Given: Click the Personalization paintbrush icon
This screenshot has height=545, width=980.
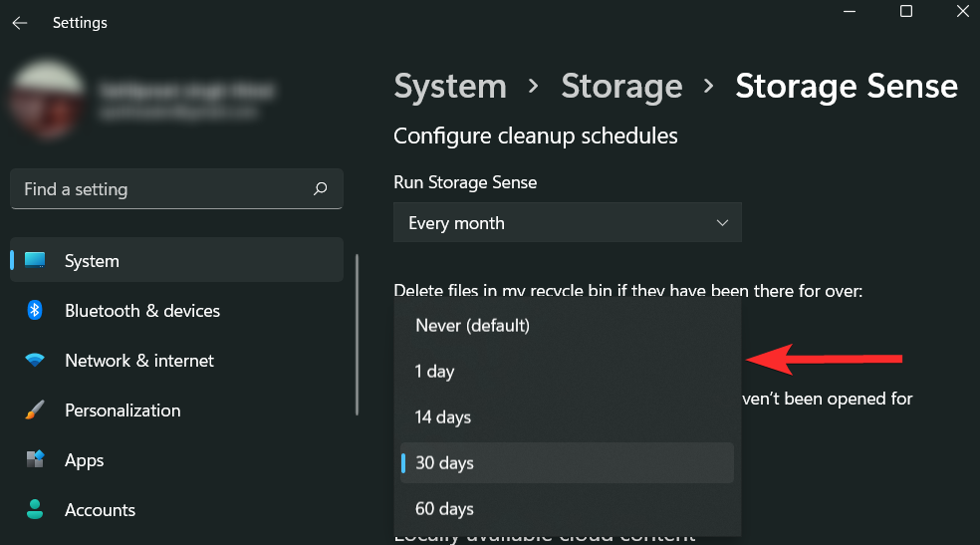Looking at the screenshot, I should pyautogui.click(x=35, y=410).
